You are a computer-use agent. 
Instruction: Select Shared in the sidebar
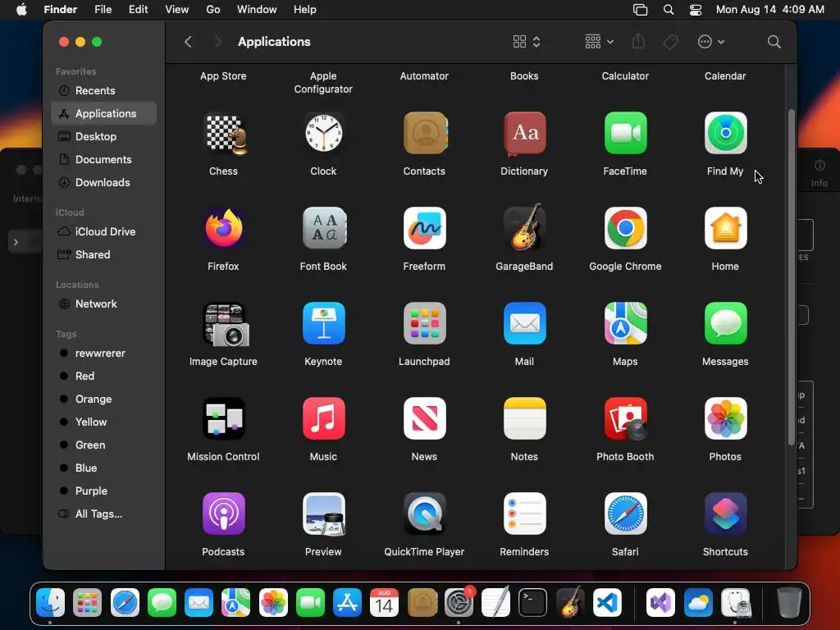(104, 255)
